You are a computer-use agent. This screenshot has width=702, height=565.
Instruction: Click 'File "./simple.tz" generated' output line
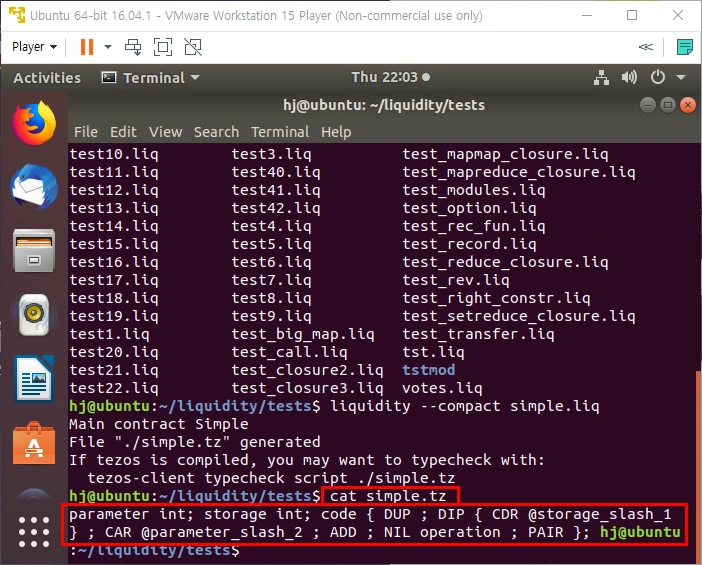click(x=195, y=442)
